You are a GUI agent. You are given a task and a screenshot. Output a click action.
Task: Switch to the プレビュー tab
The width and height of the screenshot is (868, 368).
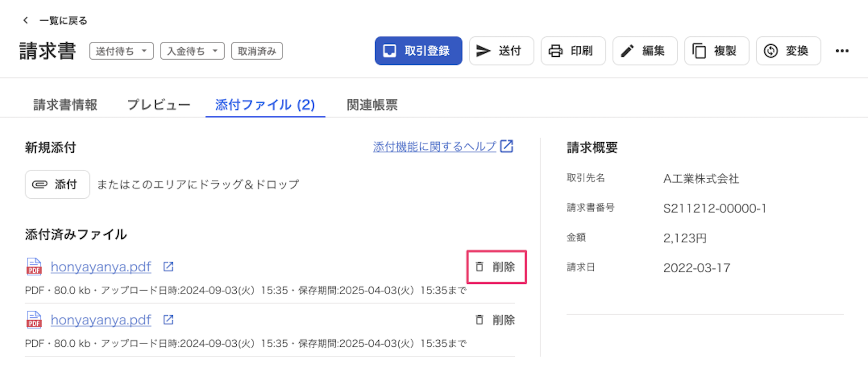tap(159, 105)
